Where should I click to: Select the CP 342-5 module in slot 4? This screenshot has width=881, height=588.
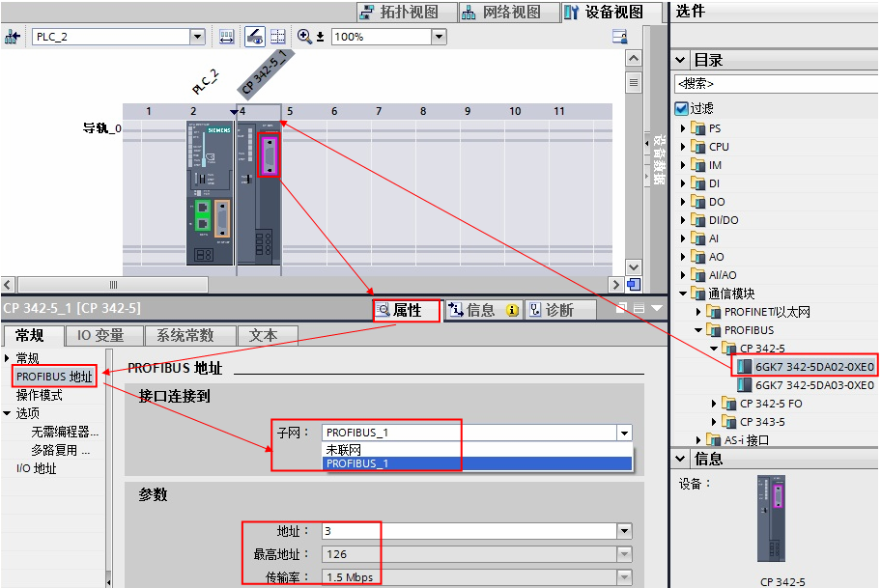[258, 193]
